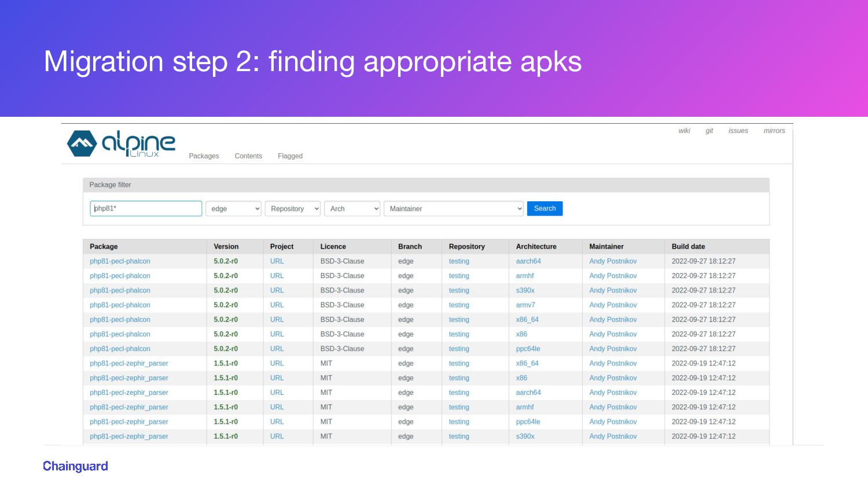Open php81-pecl-phalcon link in armv7 row
Viewport: 868px width, 488px height.
point(120,305)
